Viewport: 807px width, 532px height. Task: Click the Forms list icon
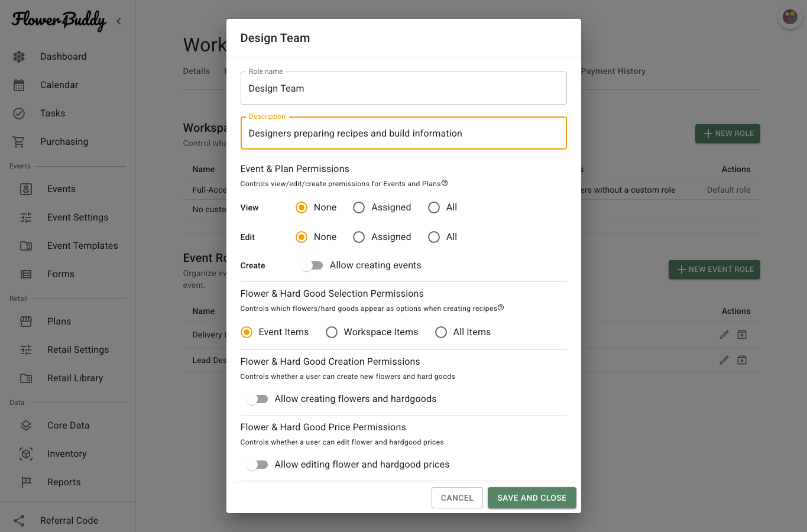(26, 274)
